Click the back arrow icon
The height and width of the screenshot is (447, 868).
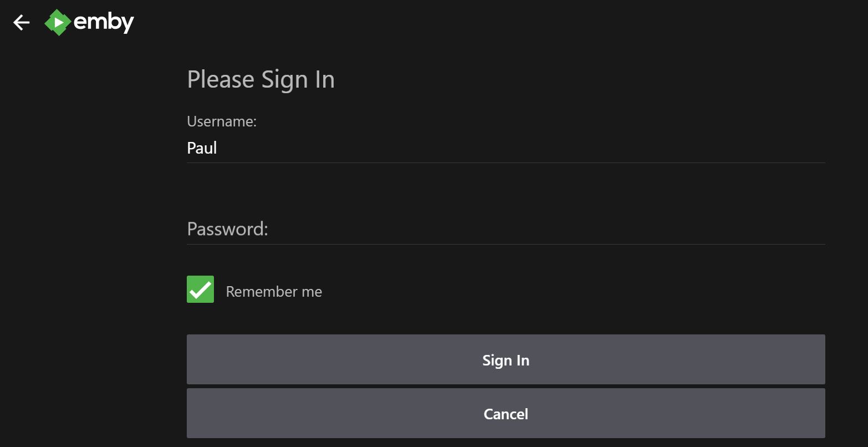click(x=21, y=22)
